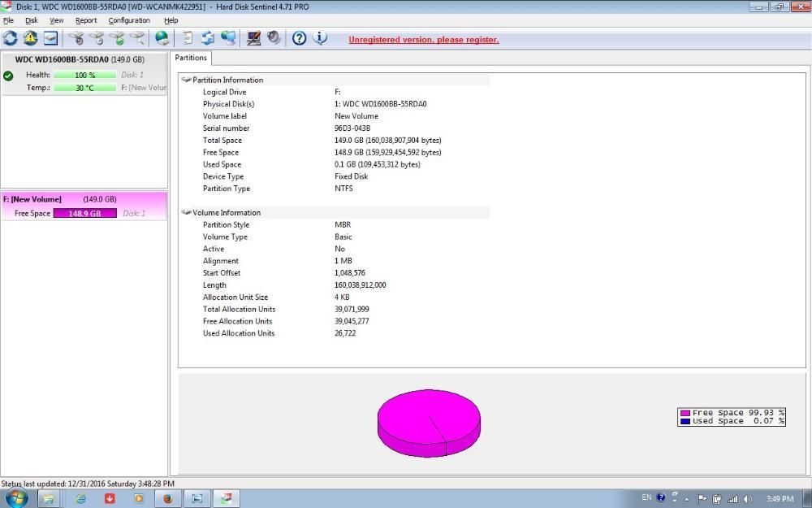Click the green health status checkmark icon
Screen dimensions: 812x508
pyautogui.click(x=8, y=76)
